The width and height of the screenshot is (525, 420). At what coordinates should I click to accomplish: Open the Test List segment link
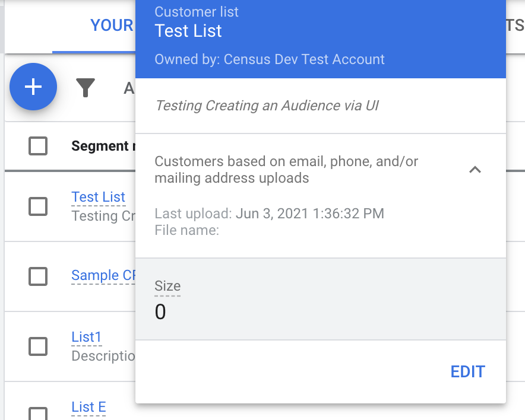pos(98,197)
